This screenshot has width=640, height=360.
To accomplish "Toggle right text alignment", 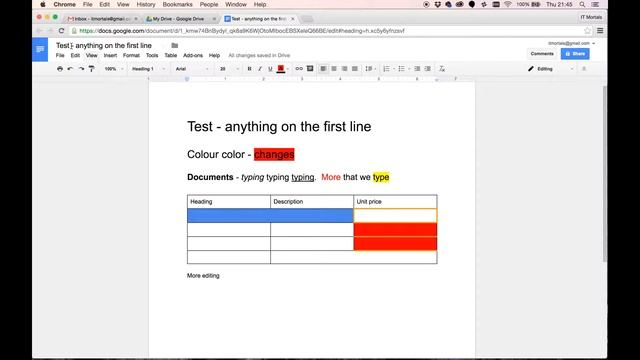I will click(344, 69).
